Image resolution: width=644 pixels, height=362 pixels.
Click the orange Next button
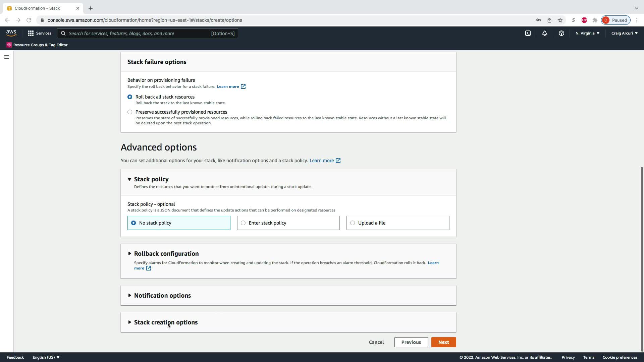tap(443, 342)
